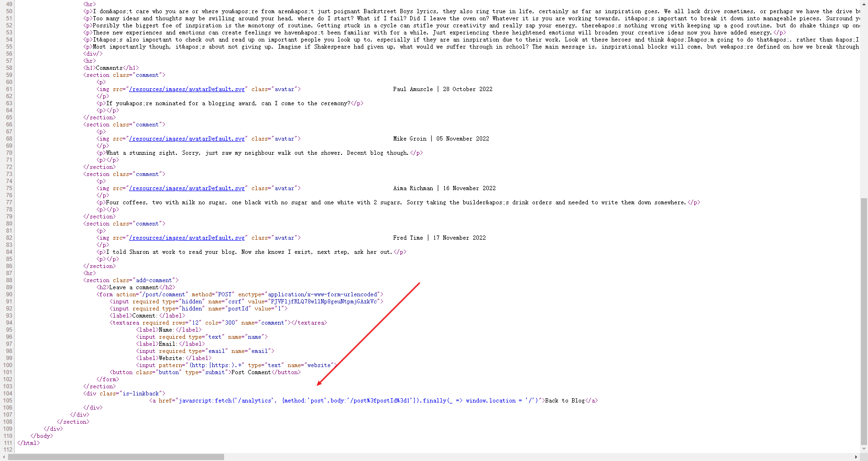
Task: Click the email input tag on line 98
Action: [x=205, y=351]
